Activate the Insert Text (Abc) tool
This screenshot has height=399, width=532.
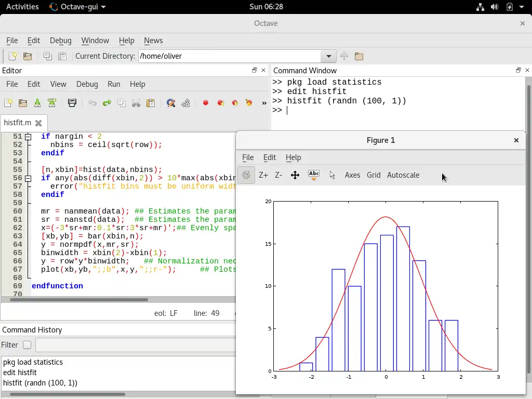click(313, 175)
